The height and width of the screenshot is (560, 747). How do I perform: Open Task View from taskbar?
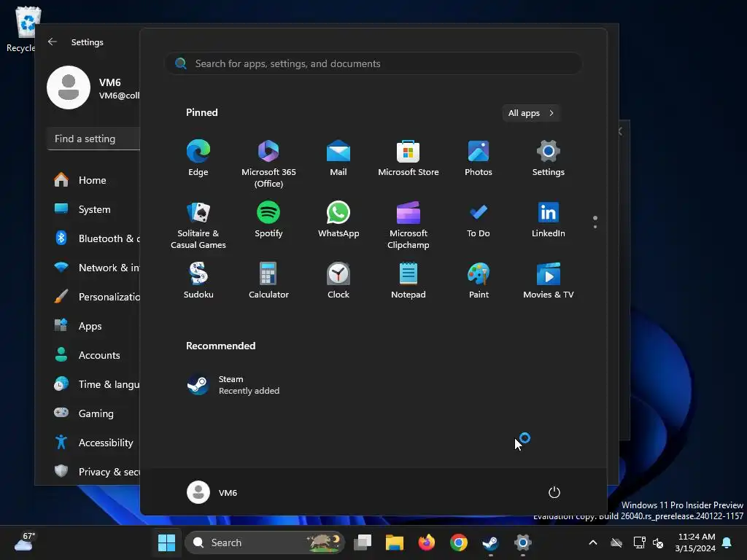[x=363, y=542]
